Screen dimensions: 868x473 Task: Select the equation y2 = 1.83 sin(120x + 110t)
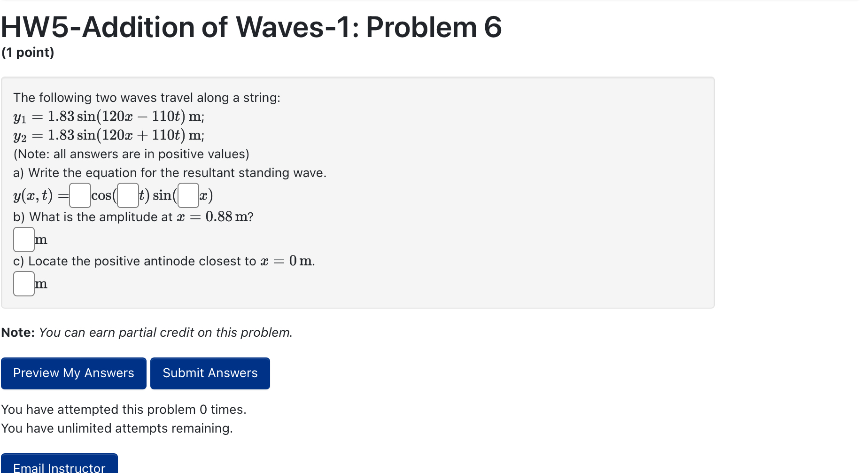click(x=108, y=136)
